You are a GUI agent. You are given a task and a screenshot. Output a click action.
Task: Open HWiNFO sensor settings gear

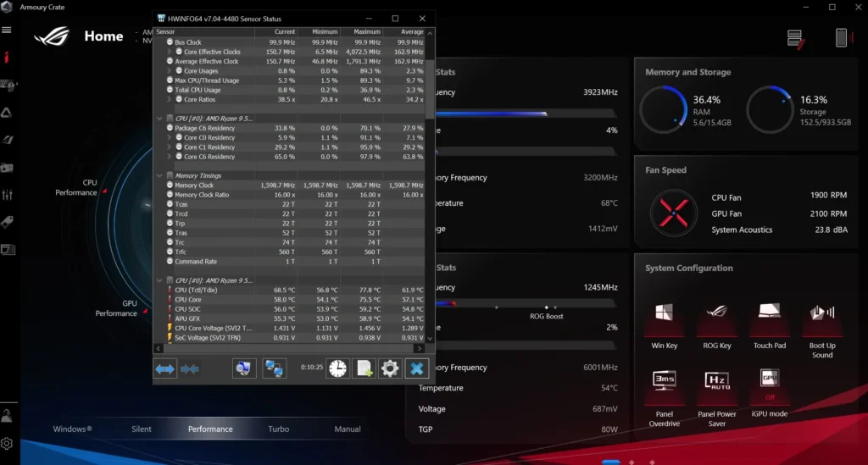(390, 368)
